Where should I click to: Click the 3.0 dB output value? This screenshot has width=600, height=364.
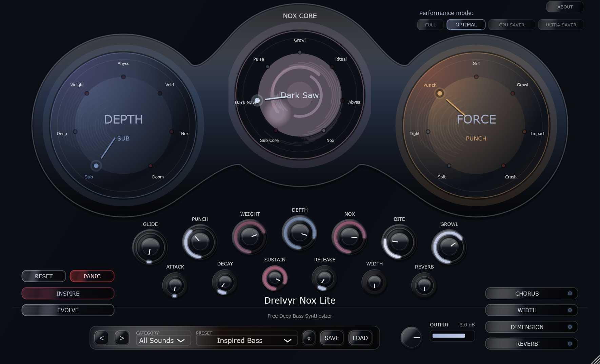tap(467, 325)
